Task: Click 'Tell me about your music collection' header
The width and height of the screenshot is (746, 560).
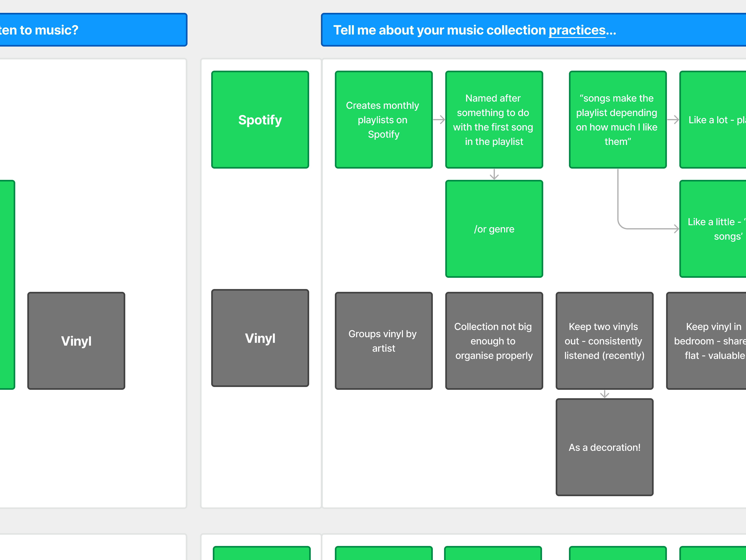Action: click(x=438, y=30)
